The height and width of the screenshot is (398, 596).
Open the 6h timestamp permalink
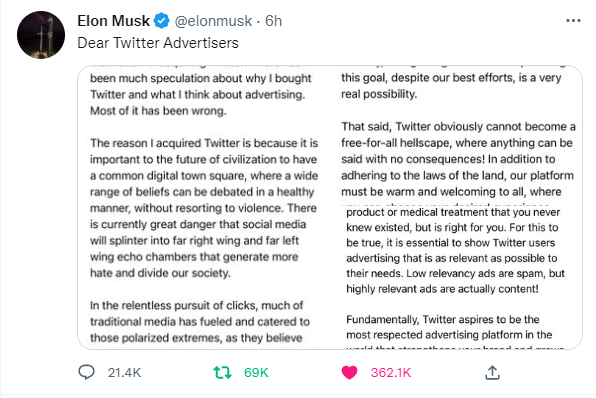tap(273, 21)
